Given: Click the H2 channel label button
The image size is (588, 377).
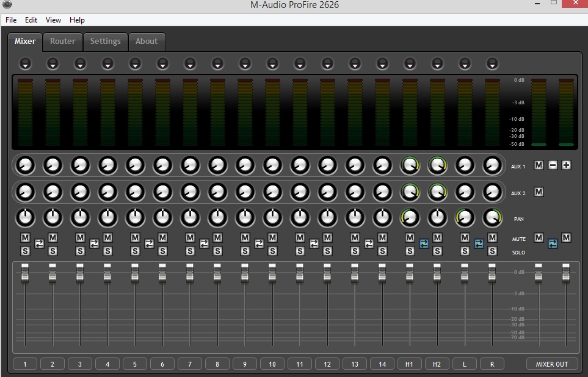Looking at the screenshot, I should coord(437,364).
